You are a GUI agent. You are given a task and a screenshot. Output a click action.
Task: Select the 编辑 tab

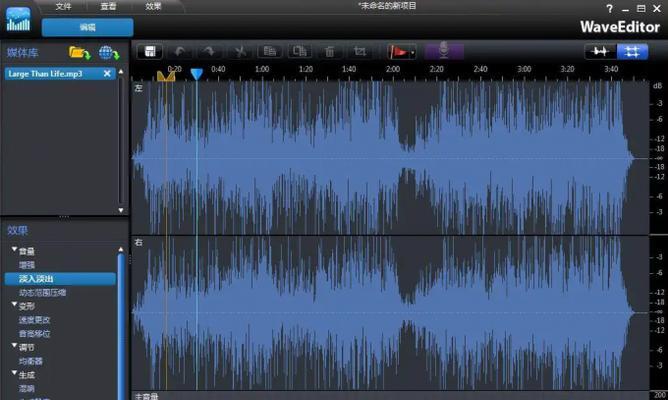click(x=88, y=27)
